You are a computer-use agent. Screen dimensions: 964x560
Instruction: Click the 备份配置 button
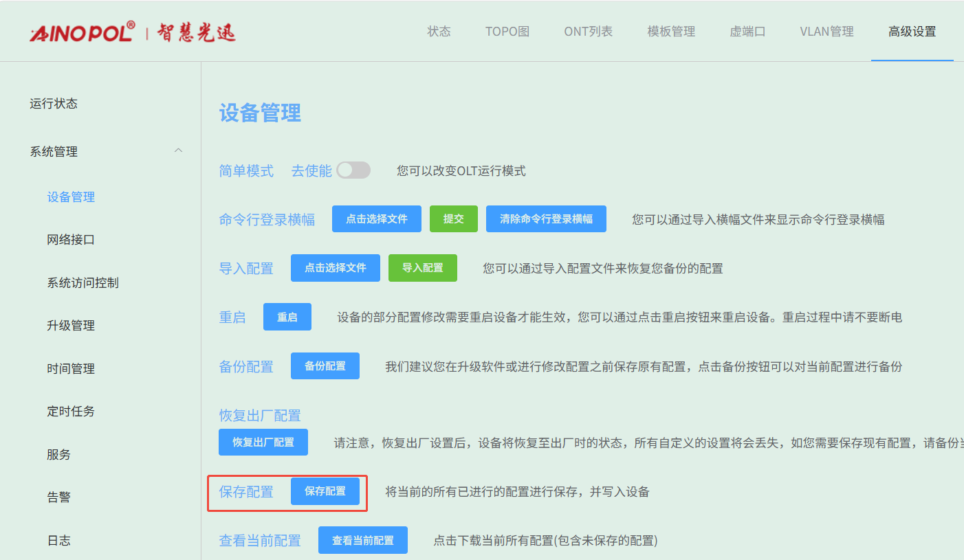[x=325, y=366]
